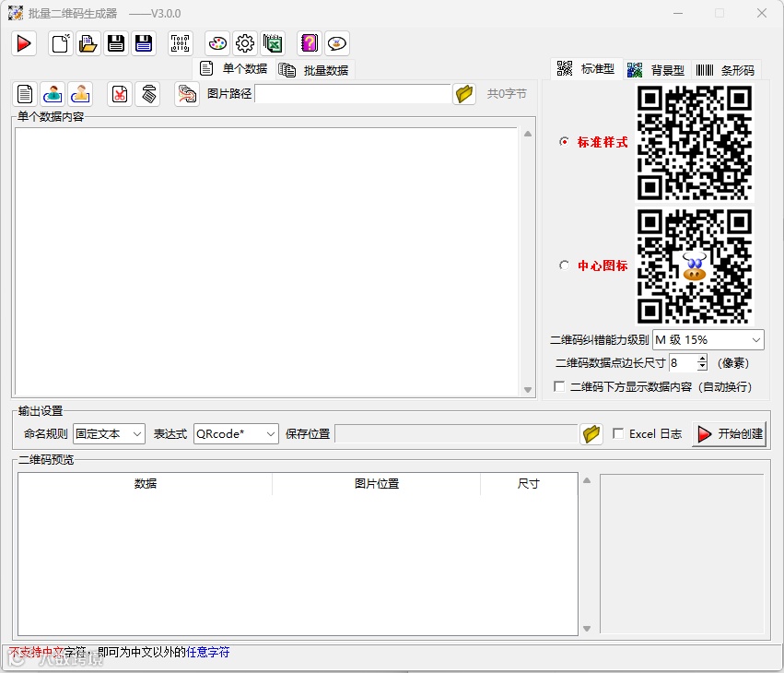Click the image convert icon beside 图片路径
Viewport: 784px width, 673px height.
point(187,94)
